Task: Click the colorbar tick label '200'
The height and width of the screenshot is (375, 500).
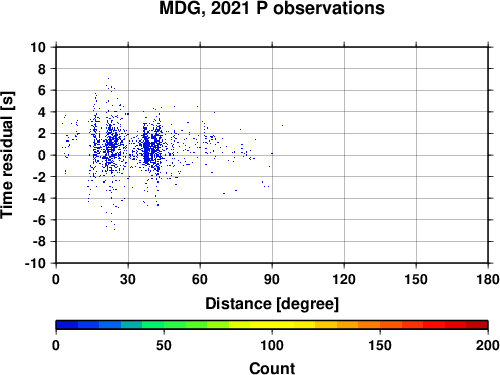Action: coord(488,345)
